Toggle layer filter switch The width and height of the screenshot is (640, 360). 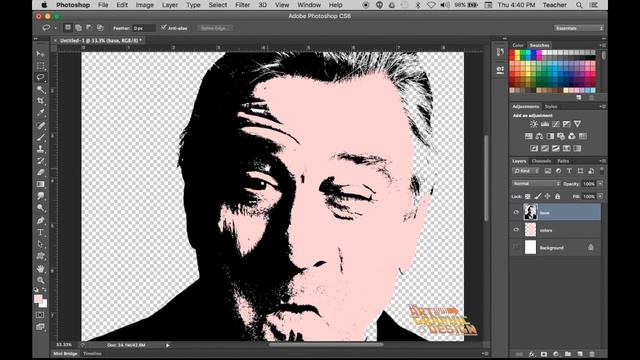pyautogui.click(x=601, y=171)
